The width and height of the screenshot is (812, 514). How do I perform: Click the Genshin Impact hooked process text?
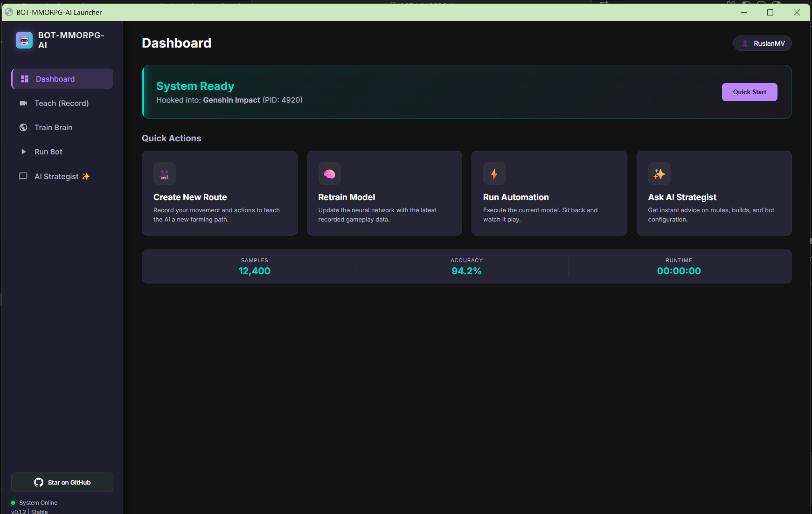click(x=231, y=100)
